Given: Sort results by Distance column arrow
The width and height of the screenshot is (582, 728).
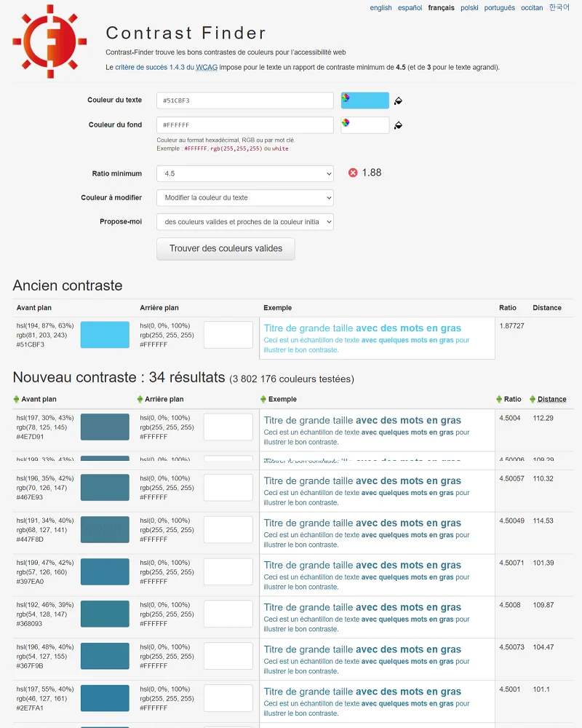Looking at the screenshot, I should 533,399.
